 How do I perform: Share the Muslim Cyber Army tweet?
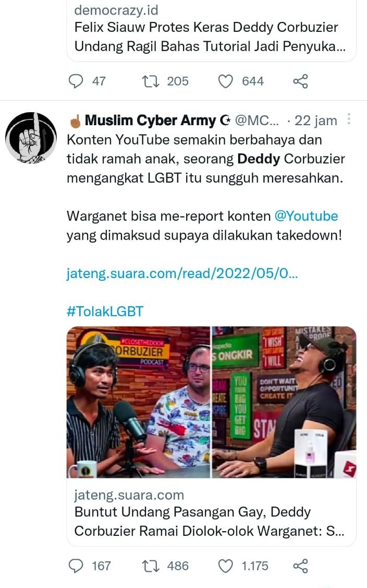click(x=300, y=566)
